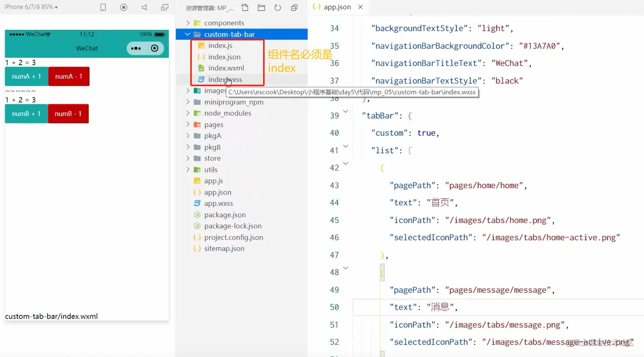Fold the object at line 48
The image size is (644, 357).
(345, 268)
